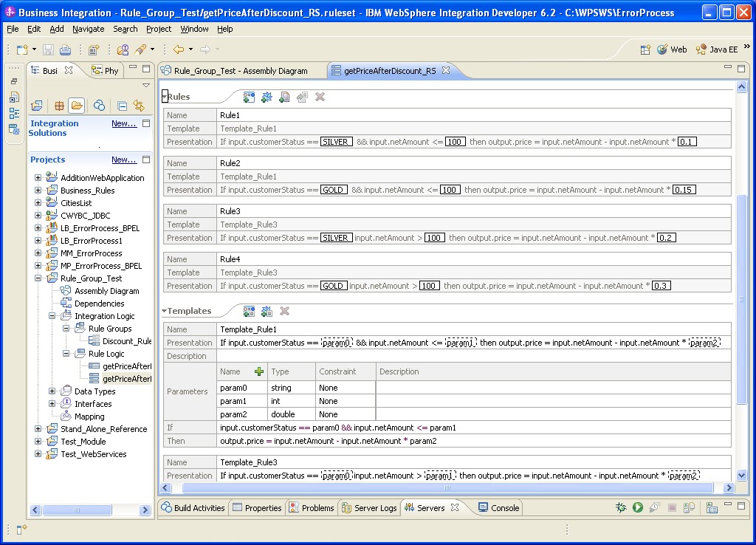Click the Collapse All icon in Business Integration view
The image size is (756, 545).
point(123,106)
